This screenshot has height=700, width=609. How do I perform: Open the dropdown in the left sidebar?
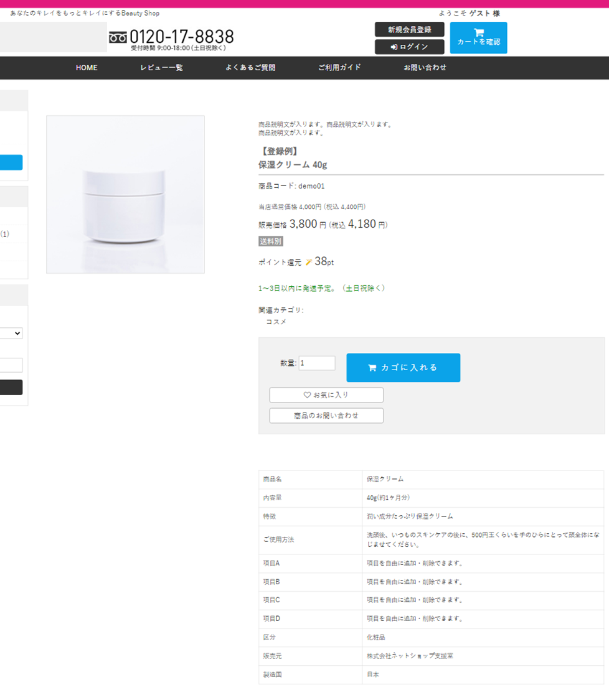point(11,334)
